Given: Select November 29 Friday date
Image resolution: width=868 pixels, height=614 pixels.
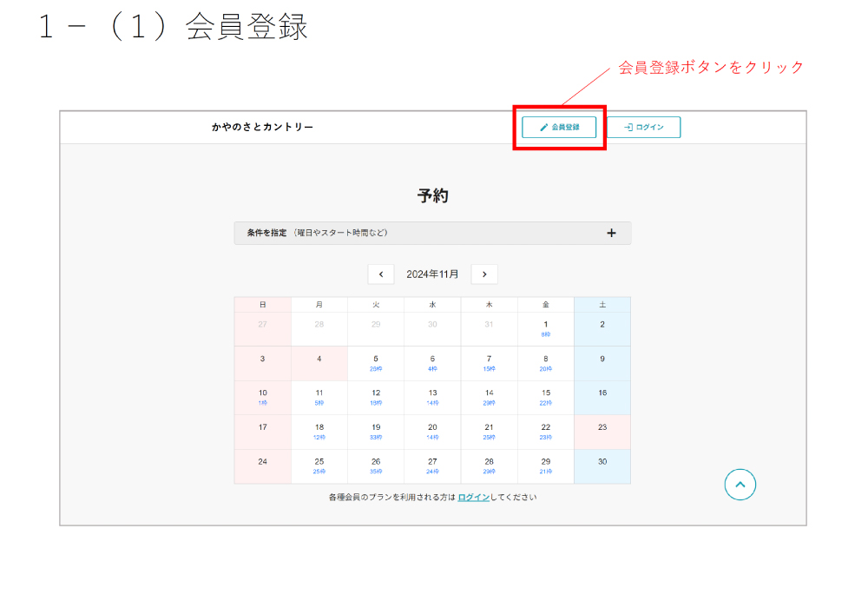Looking at the screenshot, I should click(x=545, y=465).
